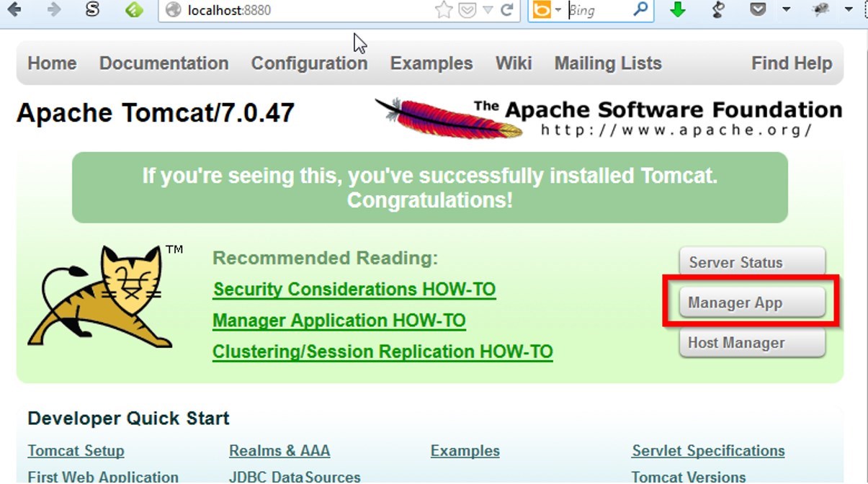Open the Home menu item

pos(52,63)
